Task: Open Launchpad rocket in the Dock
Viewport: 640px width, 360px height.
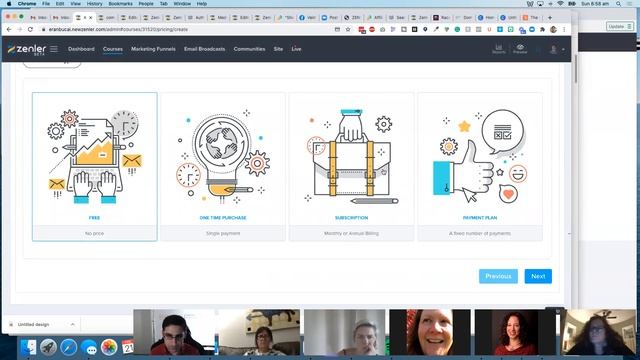Action: click(x=48, y=347)
